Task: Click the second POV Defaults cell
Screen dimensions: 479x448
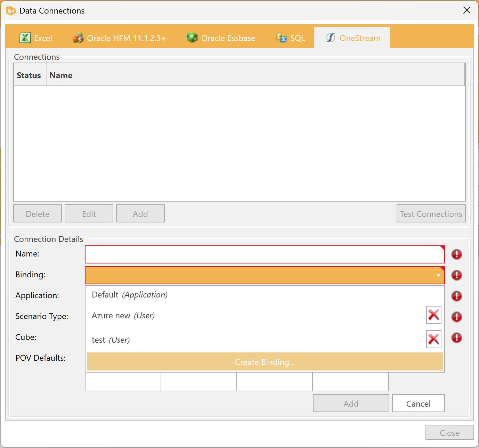Action: click(x=199, y=382)
